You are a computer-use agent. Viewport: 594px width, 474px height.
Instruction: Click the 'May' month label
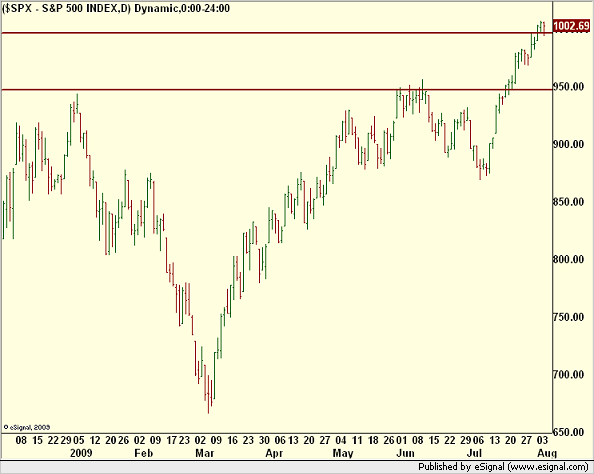click(x=343, y=453)
